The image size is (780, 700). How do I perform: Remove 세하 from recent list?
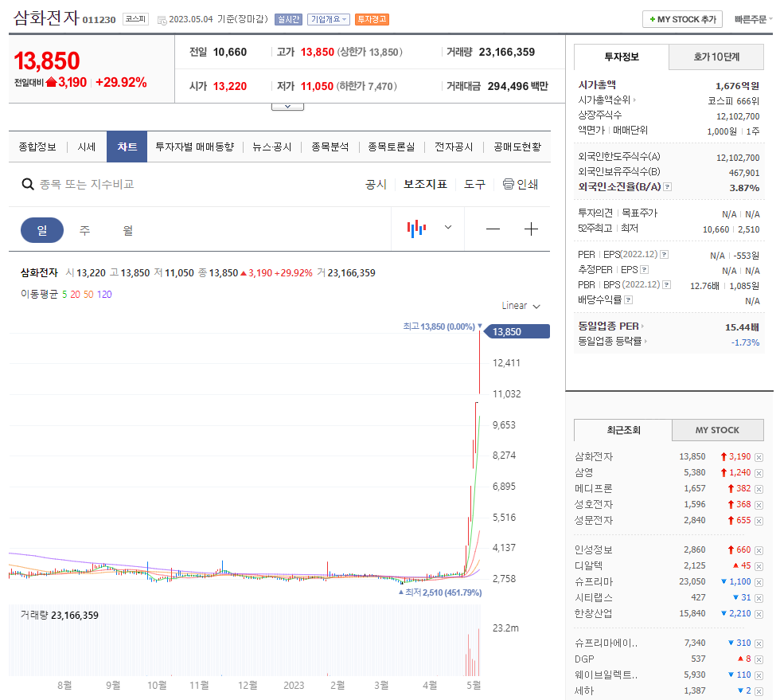point(759,691)
